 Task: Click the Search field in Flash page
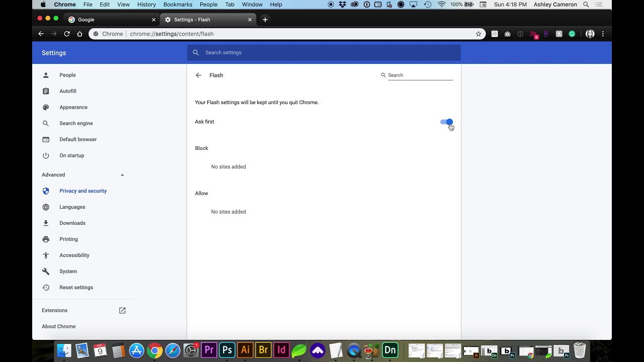click(420, 75)
